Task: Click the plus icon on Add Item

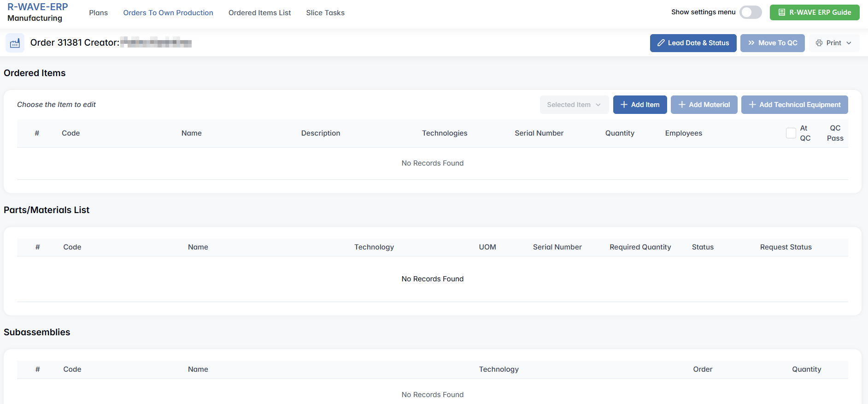Action: click(x=624, y=105)
